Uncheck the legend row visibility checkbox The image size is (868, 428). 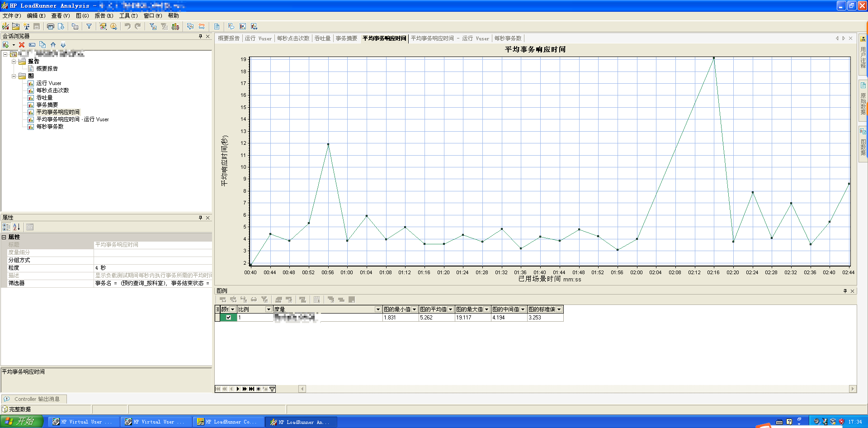228,318
